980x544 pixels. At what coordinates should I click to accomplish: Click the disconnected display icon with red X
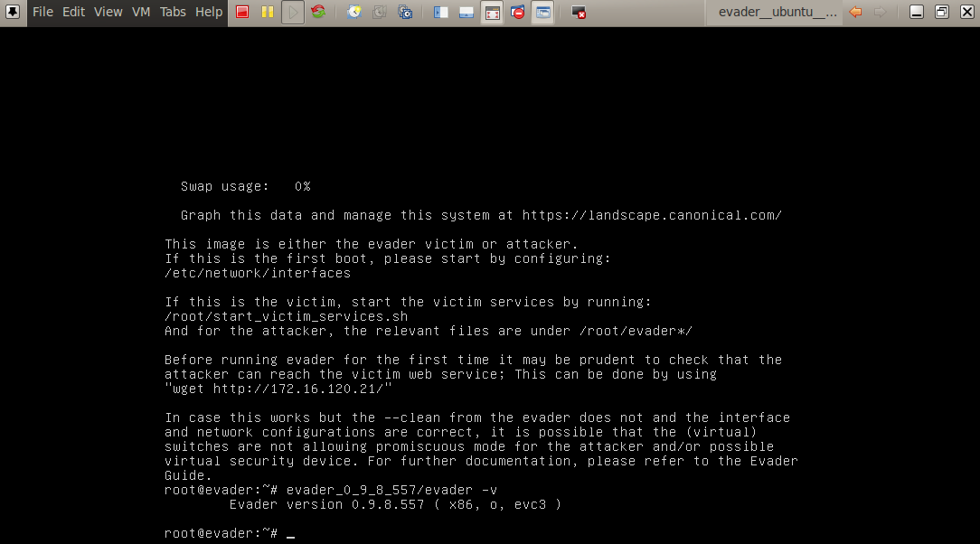579,13
